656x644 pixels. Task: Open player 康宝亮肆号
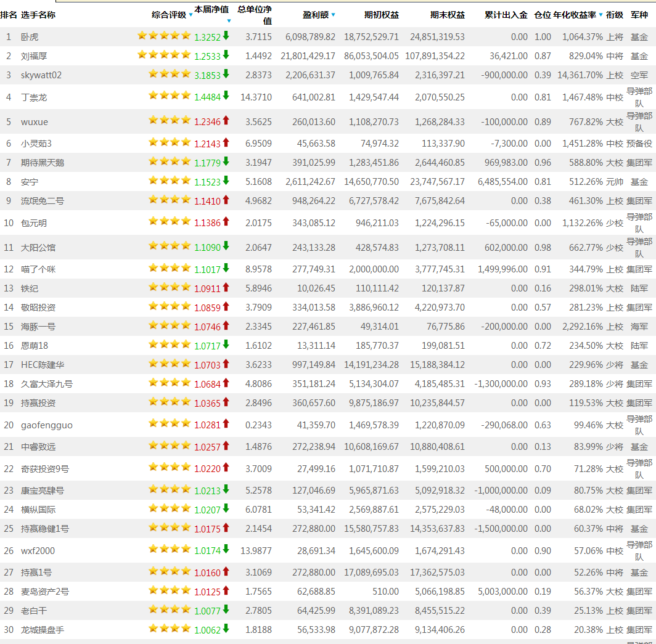pyautogui.click(x=43, y=491)
